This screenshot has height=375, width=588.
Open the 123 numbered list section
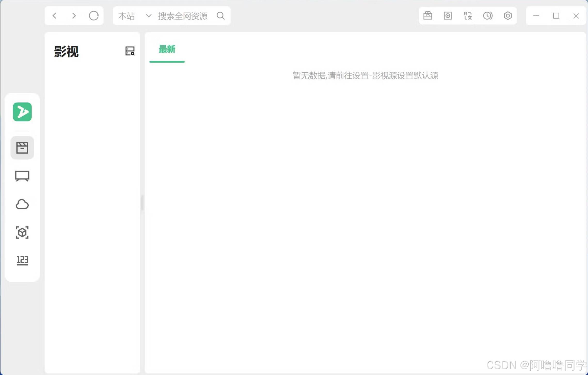tap(22, 260)
